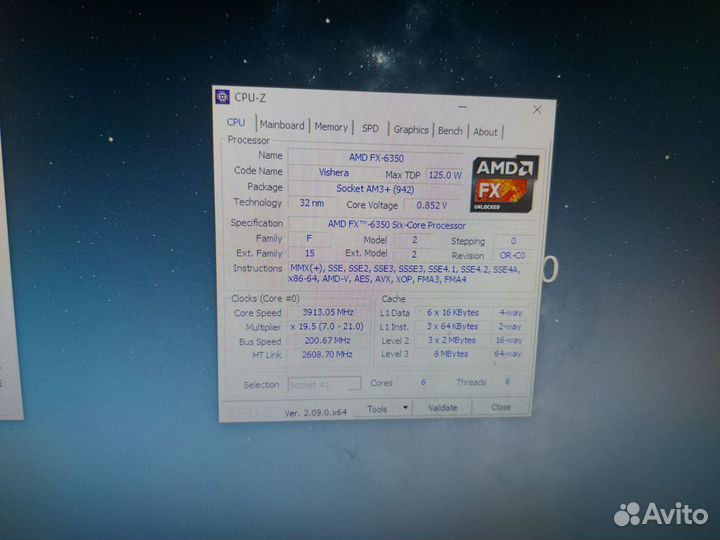Click the Core Speed value field
720x540 pixels.
(x=327, y=313)
